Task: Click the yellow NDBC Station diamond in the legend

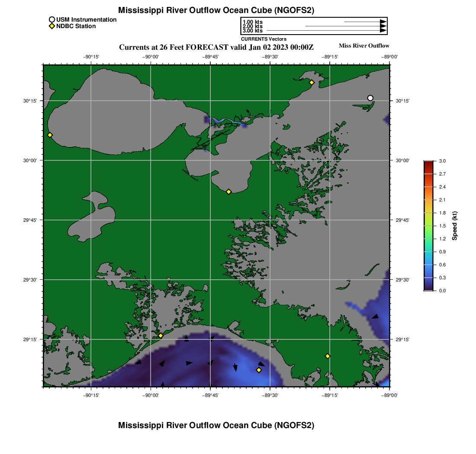Action: 51,26
